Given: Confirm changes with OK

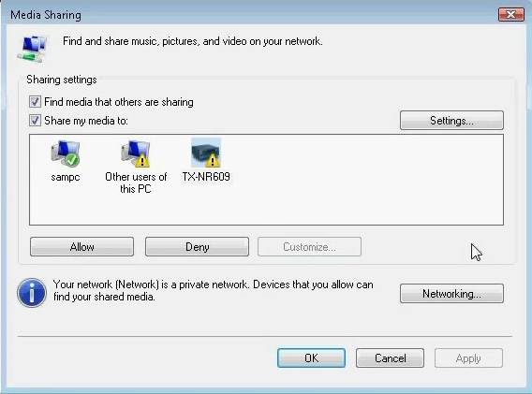Looking at the screenshot, I should coord(312,358).
